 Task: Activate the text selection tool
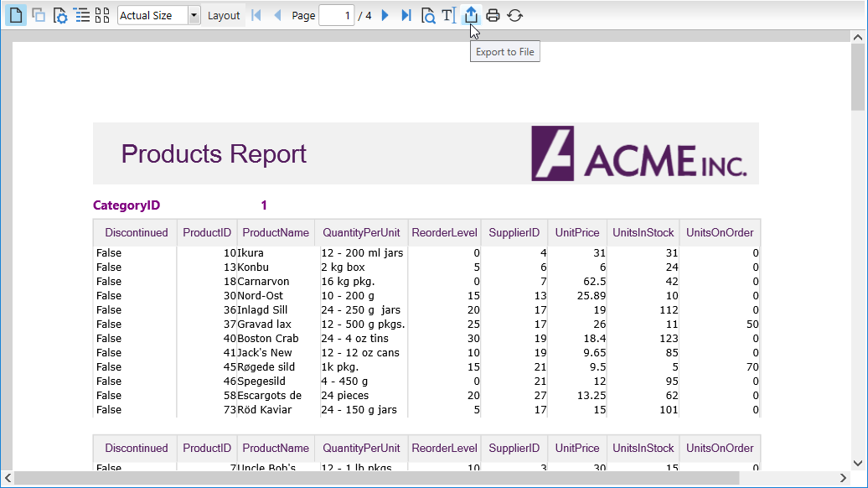(x=449, y=15)
